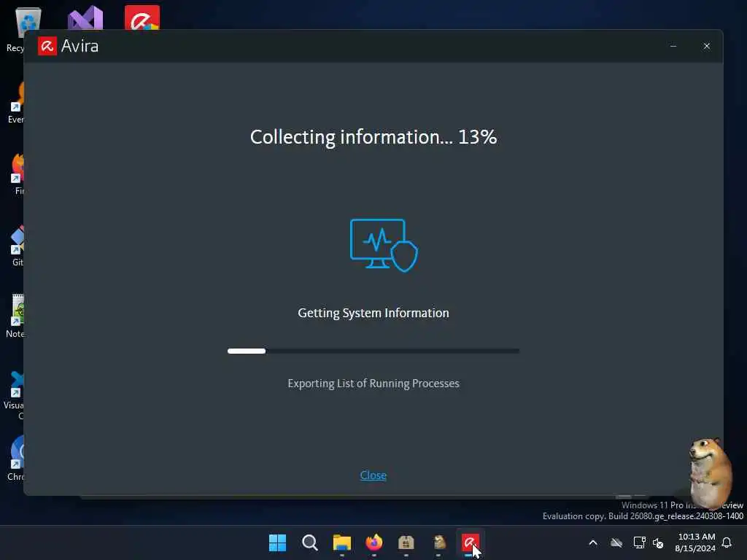Minimize the Avira window
The width and height of the screenshot is (747, 560).
coord(673,46)
